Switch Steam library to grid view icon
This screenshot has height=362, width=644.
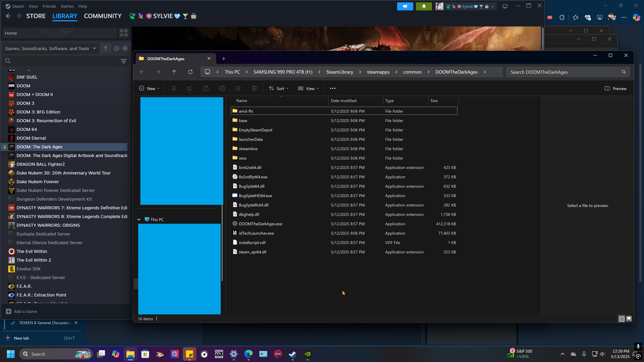pyautogui.click(x=123, y=33)
